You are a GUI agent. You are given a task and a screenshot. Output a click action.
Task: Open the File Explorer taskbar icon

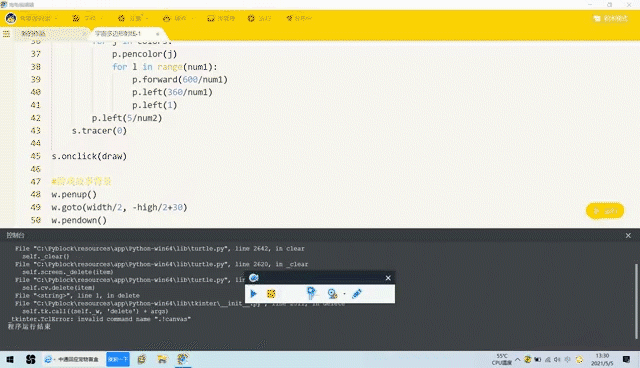[x=162, y=359]
